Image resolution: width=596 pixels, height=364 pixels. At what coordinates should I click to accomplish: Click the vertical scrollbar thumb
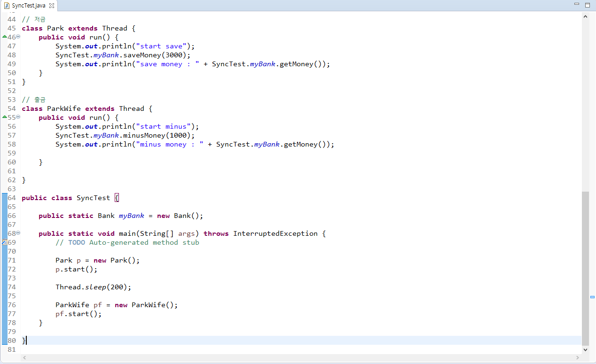[x=585, y=268]
